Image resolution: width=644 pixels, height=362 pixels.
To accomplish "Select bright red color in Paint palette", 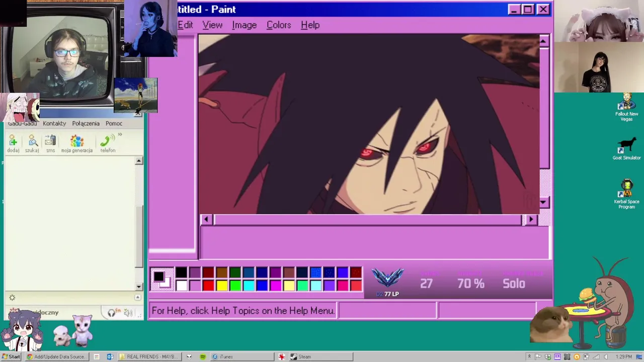I will pos(208,286).
